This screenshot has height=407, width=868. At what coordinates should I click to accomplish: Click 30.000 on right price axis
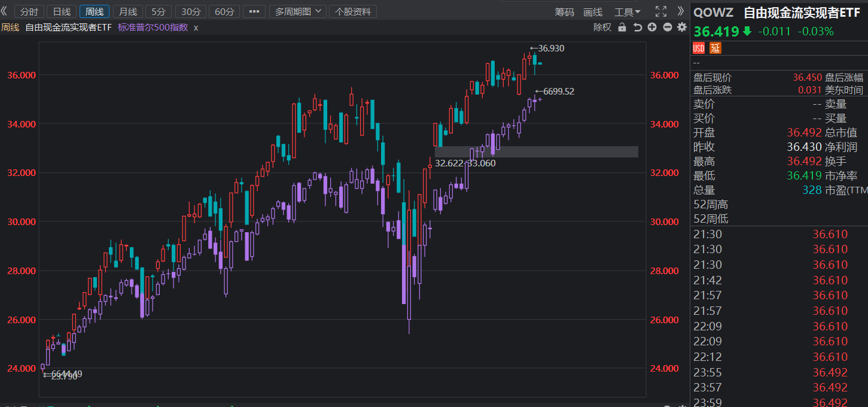[665, 222]
